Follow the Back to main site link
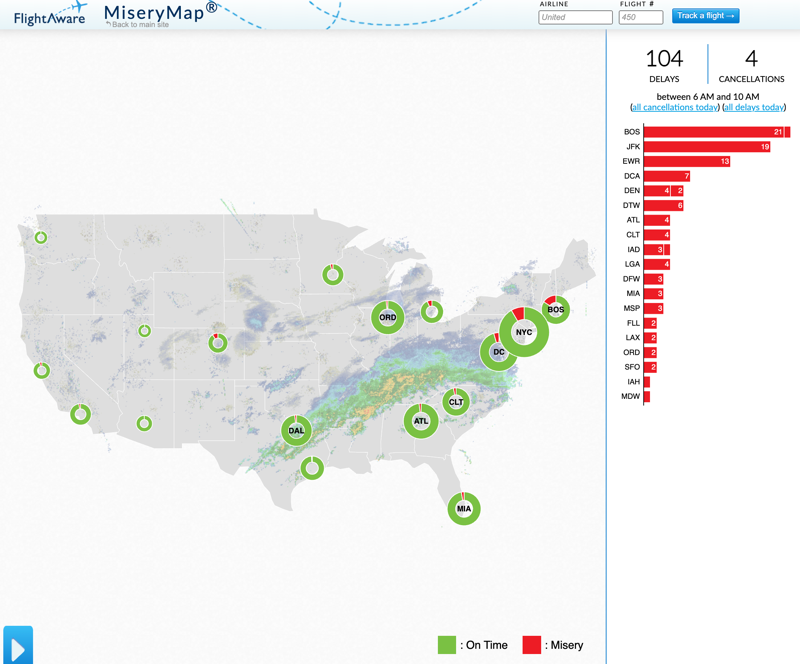 (x=138, y=24)
